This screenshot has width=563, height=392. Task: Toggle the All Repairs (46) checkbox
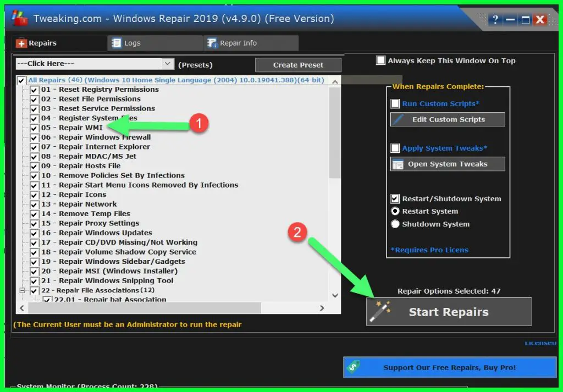(x=21, y=80)
